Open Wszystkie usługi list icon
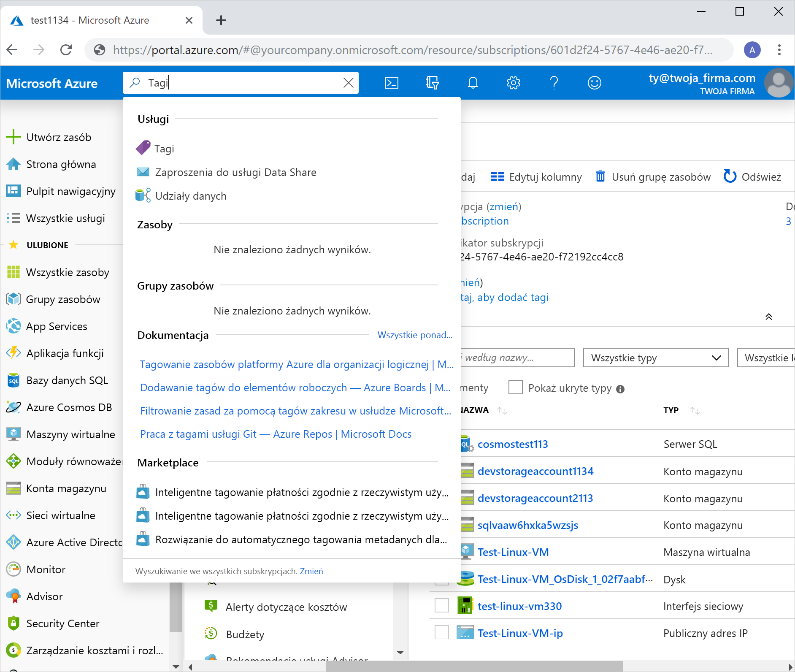The height and width of the screenshot is (672, 795). coord(14,218)
